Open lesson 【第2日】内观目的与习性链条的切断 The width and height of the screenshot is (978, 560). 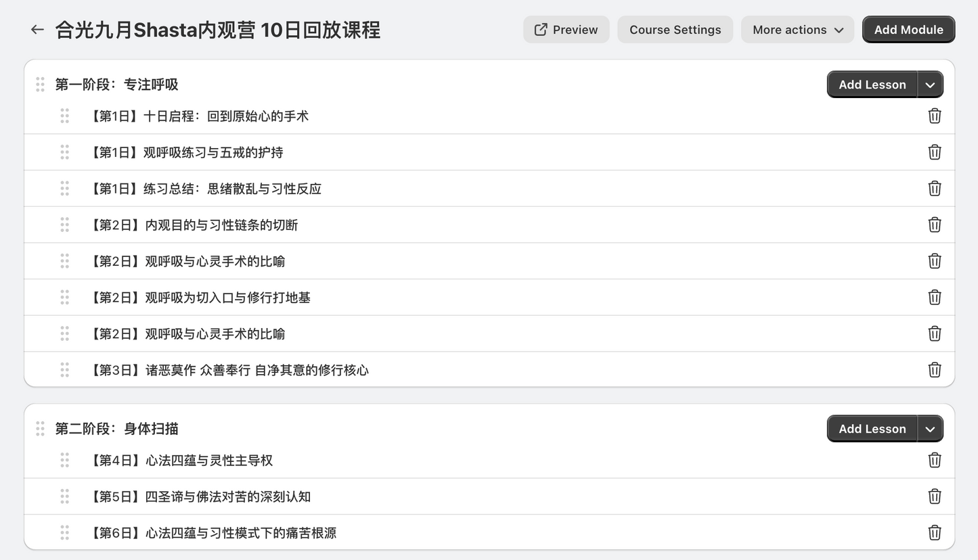(193, 225)
